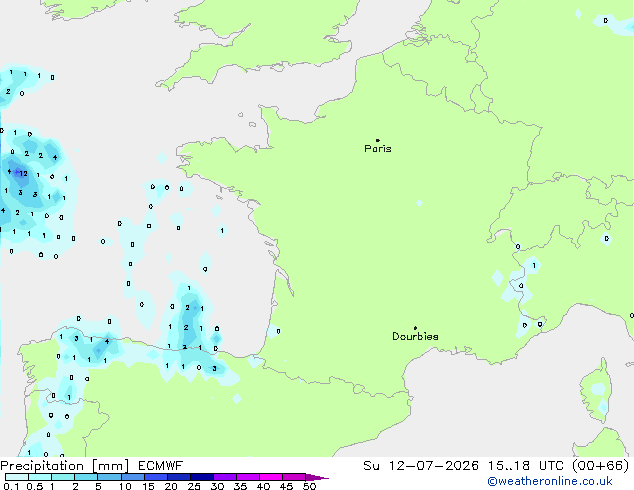This screenshot has height=490, width=634.
Task: Click the Dourbies city label
Action: (x=415, y=336)
